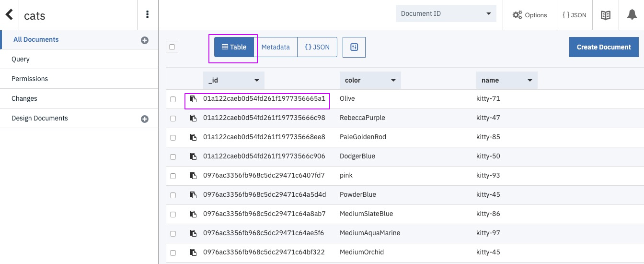The width and height of the screenshot is (644, 264).
Task: Open the notifications bell
Action: tap(632, 15)
